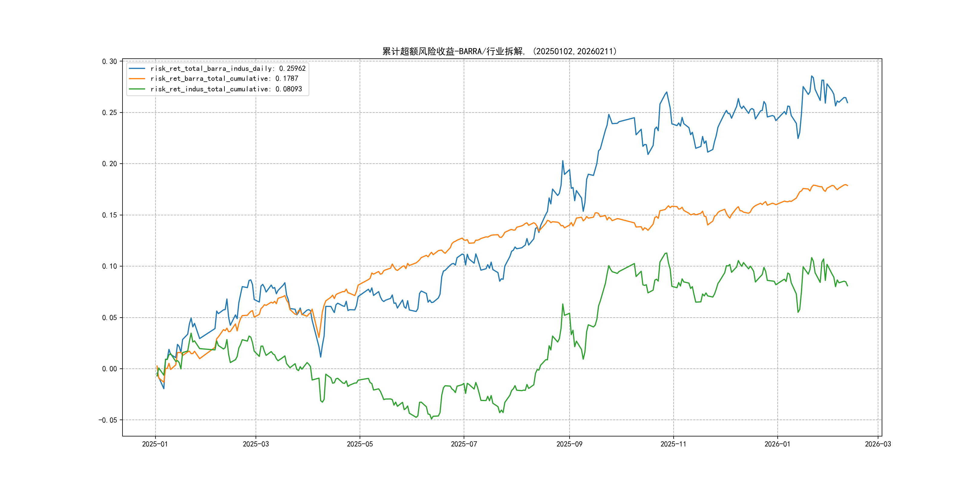Click the 2025-03 x-axis tick label
Screen dimensions: 980x490
256,444
